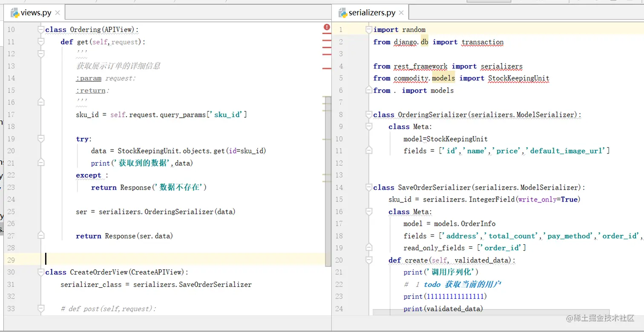Collapse the try block at line 19

point(41,139)
